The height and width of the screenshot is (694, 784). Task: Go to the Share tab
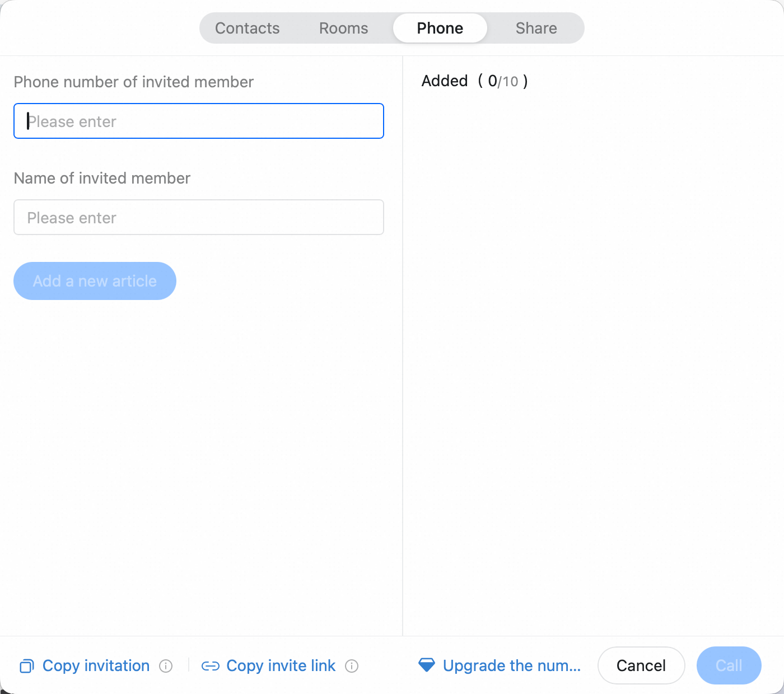click(x=536, y=28)
